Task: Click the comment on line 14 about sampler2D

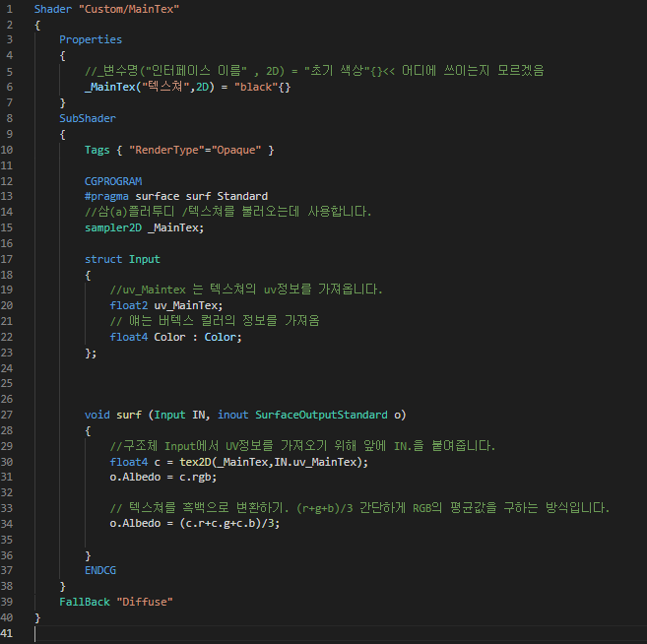Action: click(x=228, y=212)
